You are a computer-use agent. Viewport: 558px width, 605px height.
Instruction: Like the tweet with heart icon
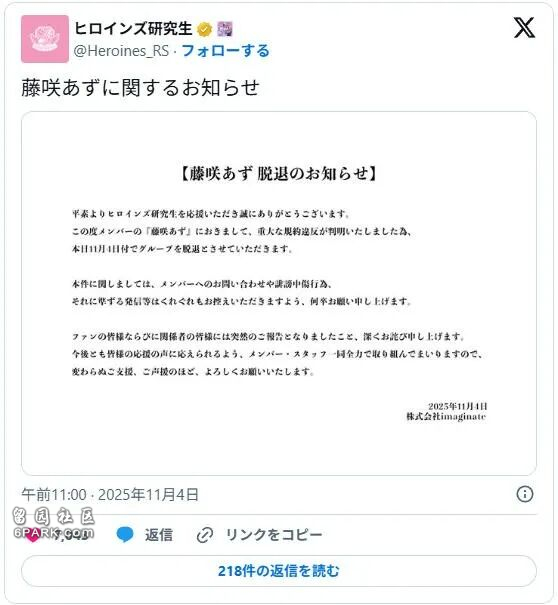pyautogui.click(x=32, y=535)
